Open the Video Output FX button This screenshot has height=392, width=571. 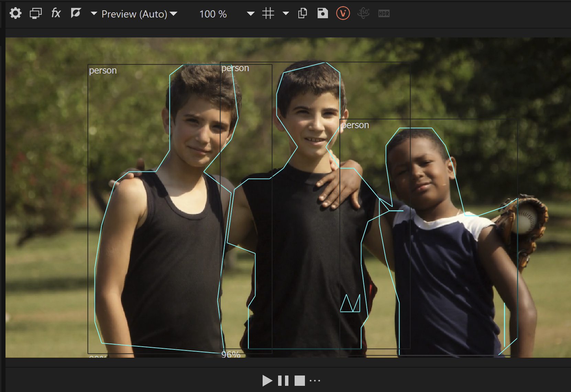pyautogui.click(x=56, y=13)
